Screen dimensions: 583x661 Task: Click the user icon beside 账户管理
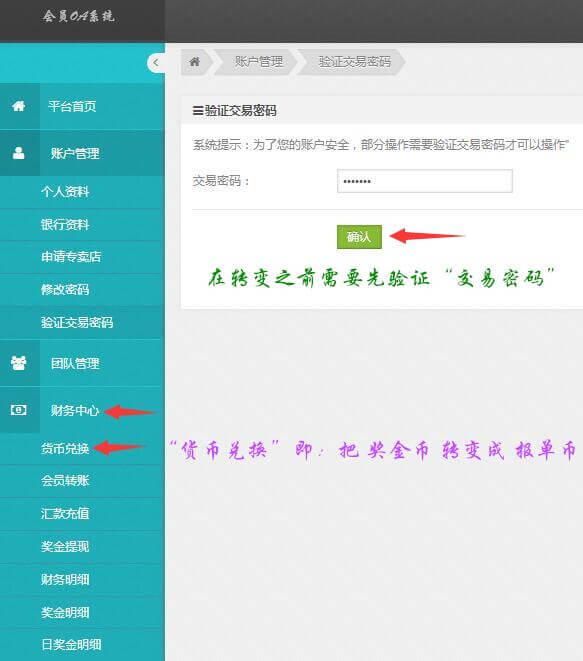coord(19,153)
